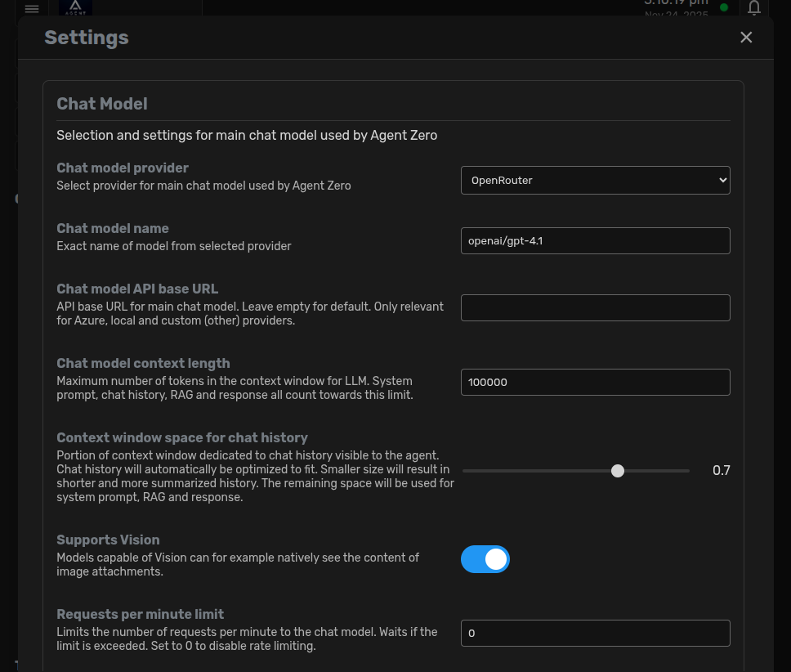
Task: Focus the Chat model API base URL field
Action: coord(595,307)
